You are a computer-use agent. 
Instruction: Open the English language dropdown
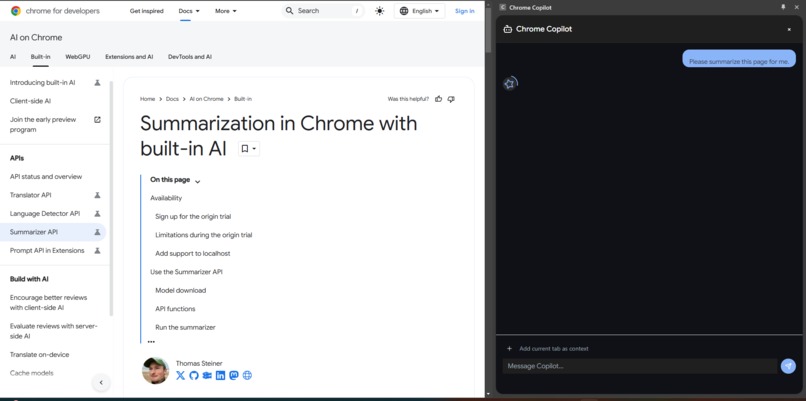(x=419, y=11)
